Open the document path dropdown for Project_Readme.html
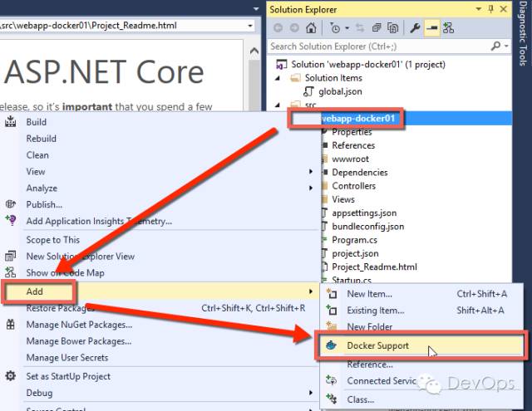The height and width of the screenshot is (411, 532). pos(250,26)
